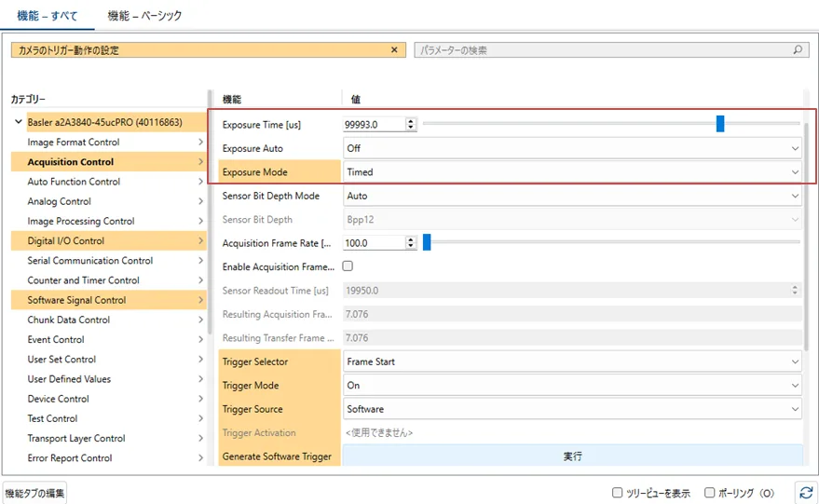The height and width of the screenshot is (504, 819).
Task: Open the Trigger Mode dropdown
Action: [x=572, y=386]
